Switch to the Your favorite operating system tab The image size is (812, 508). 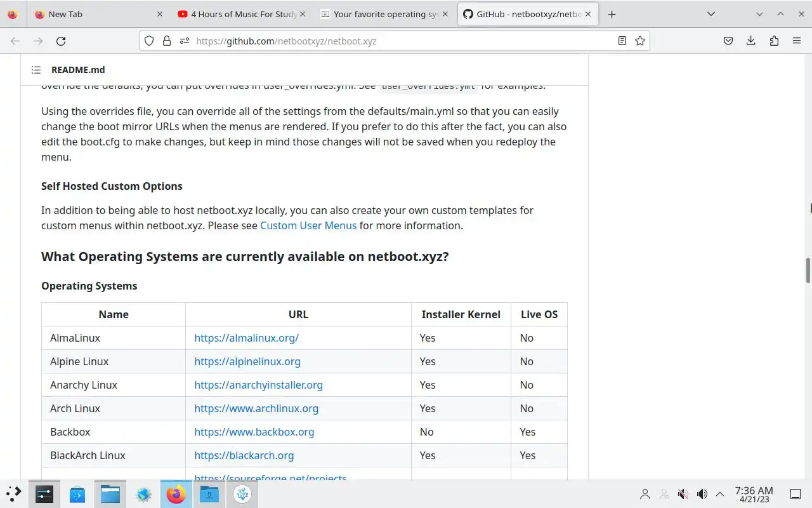click(384, 14)
